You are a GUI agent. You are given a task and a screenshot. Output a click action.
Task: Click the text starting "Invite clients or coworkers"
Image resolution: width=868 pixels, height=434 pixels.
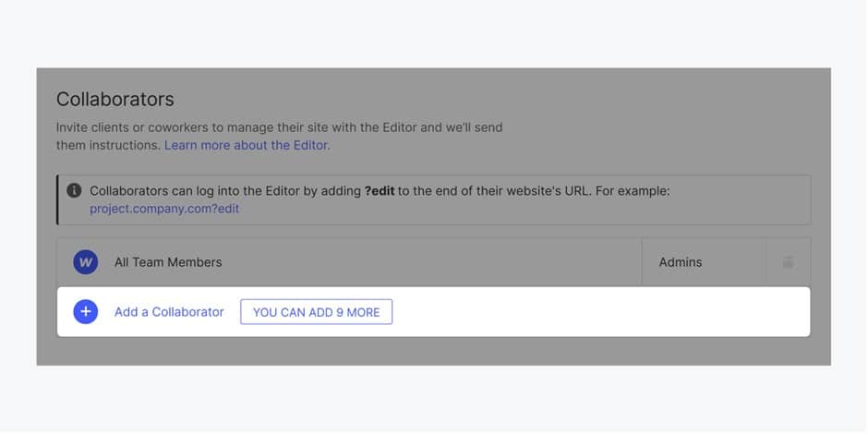tap(279, 127)
